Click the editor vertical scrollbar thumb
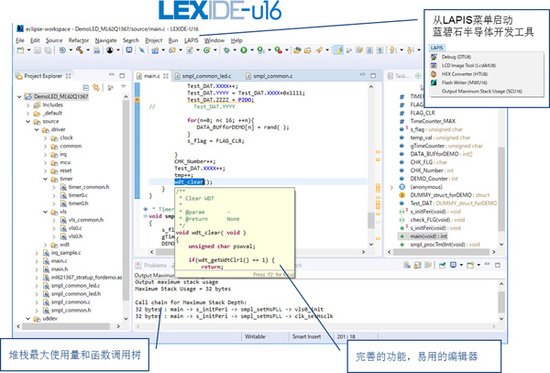The width and height of the screenshot is (550, 373). point(371,220)
